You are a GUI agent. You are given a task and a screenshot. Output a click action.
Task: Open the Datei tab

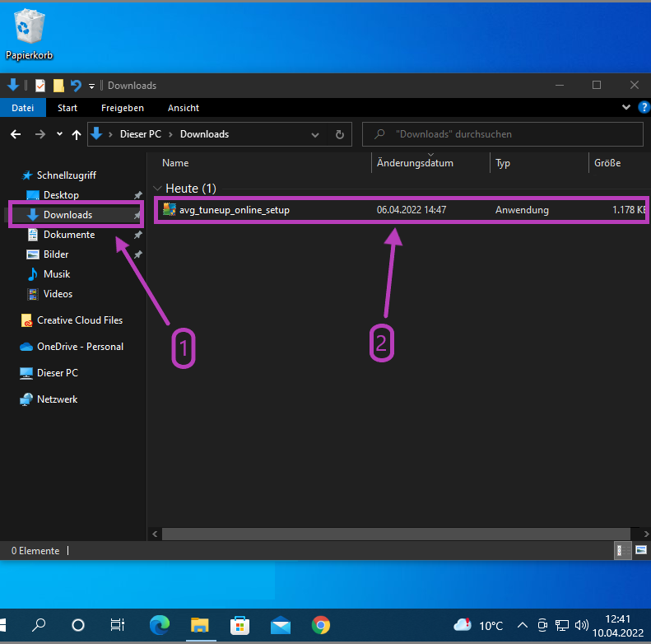pos(23,108)
